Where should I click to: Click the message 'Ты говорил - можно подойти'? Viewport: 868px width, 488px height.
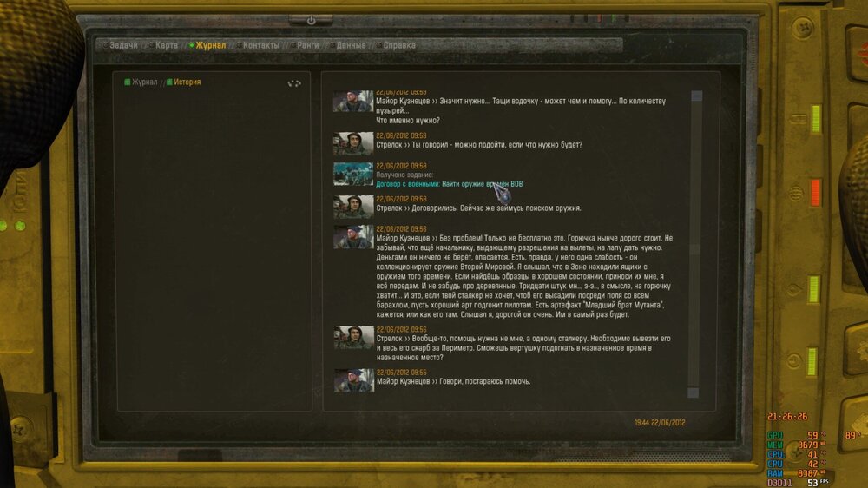[479, 145]
